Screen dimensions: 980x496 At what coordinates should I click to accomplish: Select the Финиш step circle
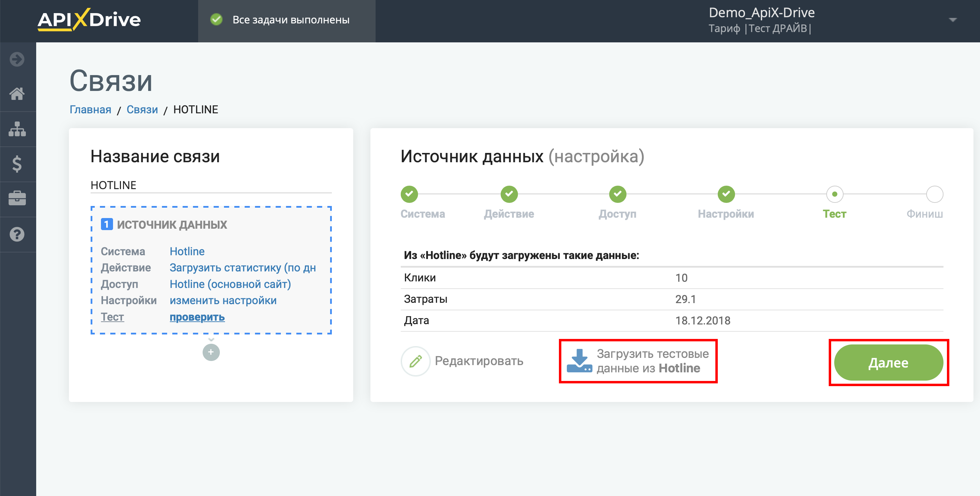coord(935,194)
